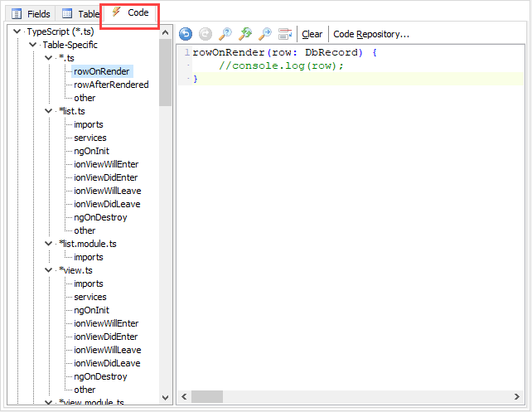Click the editor horizontal scroll left arrow

tap(184, 396)
